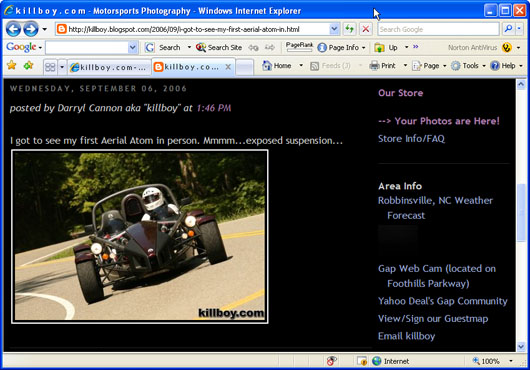
Task: Open Quick Tabs grid icon
Action: 50,67
